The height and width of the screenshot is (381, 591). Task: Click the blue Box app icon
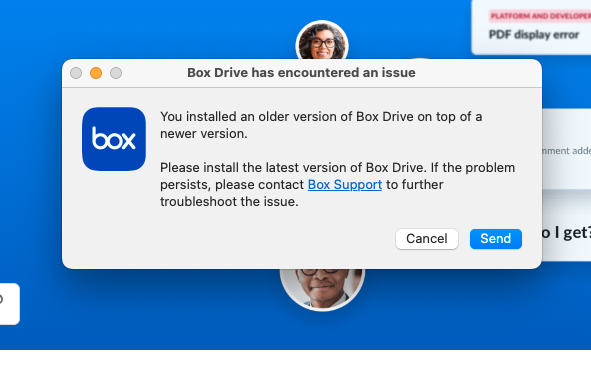pyautogui.click(x=114, y=139)
